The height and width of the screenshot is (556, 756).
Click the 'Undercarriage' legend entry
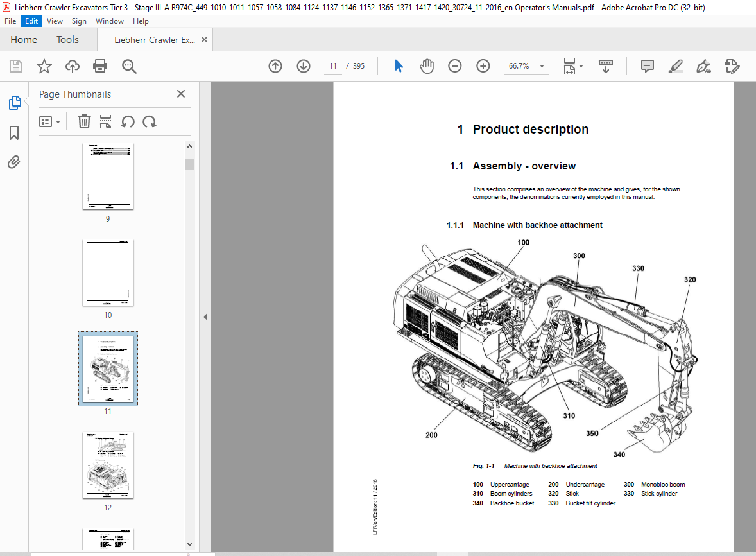click(x=585, y=485)
